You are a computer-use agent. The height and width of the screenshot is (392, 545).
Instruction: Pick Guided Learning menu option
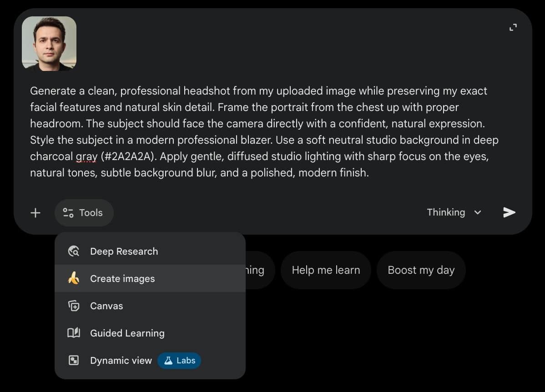click(127, 333)
